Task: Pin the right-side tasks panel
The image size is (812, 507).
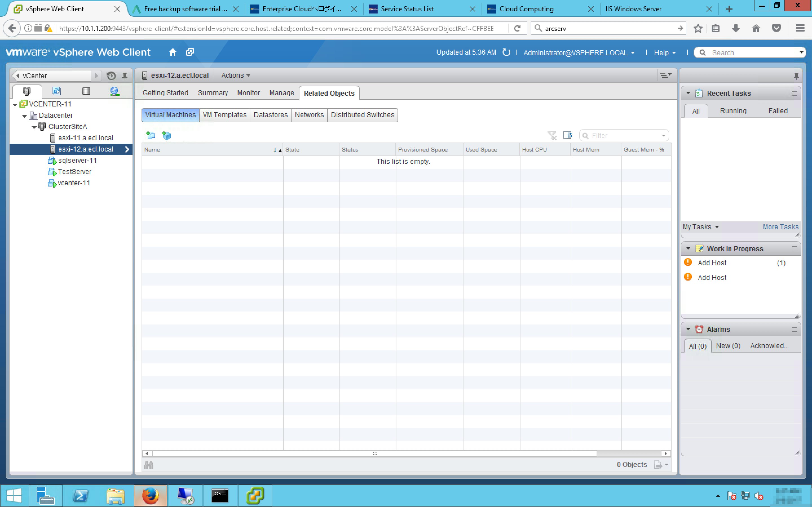Action: [796, 76]
